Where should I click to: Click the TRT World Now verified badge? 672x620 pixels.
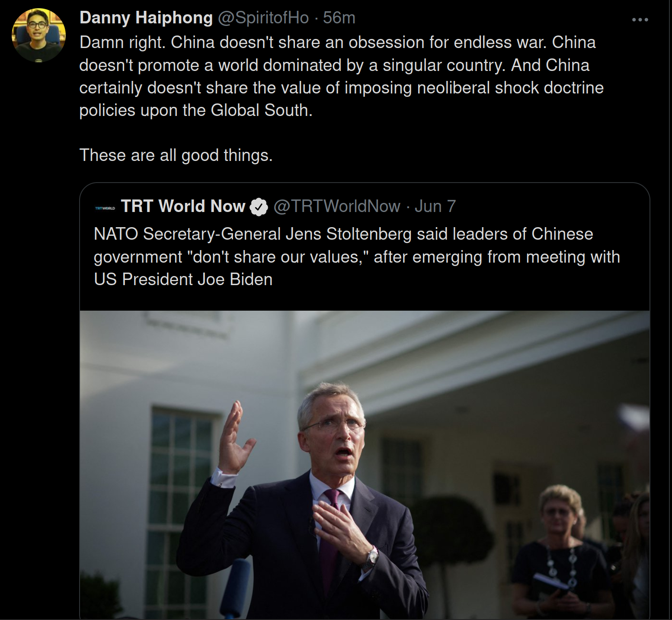pyautogui.click(x=259, y=207)
